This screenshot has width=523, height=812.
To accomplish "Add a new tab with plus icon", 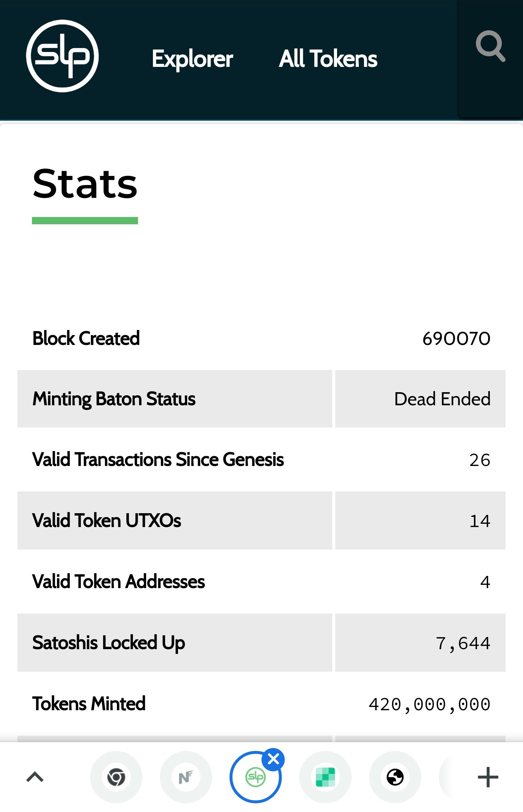I will click(x=488, y=777).
